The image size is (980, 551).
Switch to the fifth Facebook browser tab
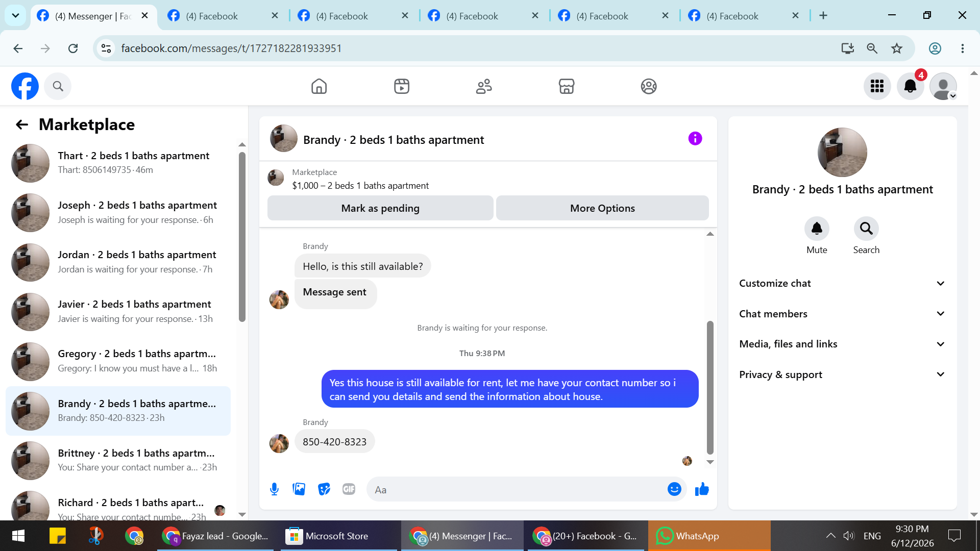coord(615,16)
